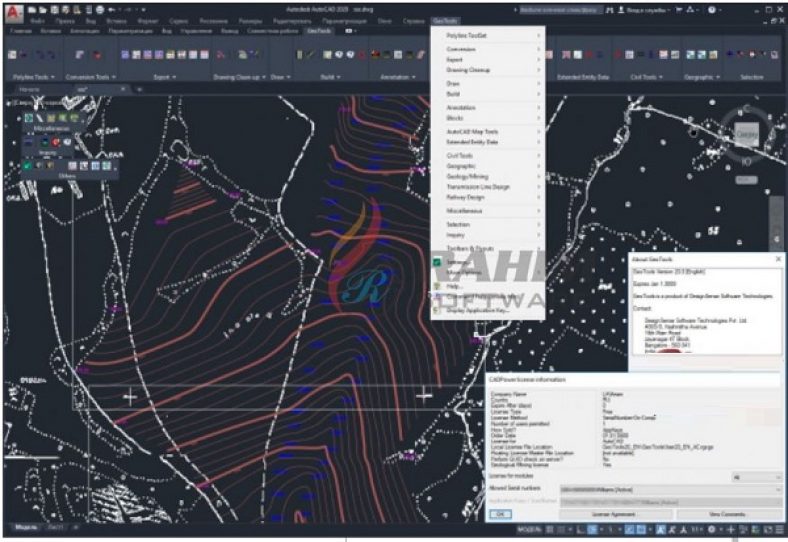The height and width of the screenshot is (542, 788).
Task: Click the first icon in Conversion Tools panel
Action: point(80,54)
